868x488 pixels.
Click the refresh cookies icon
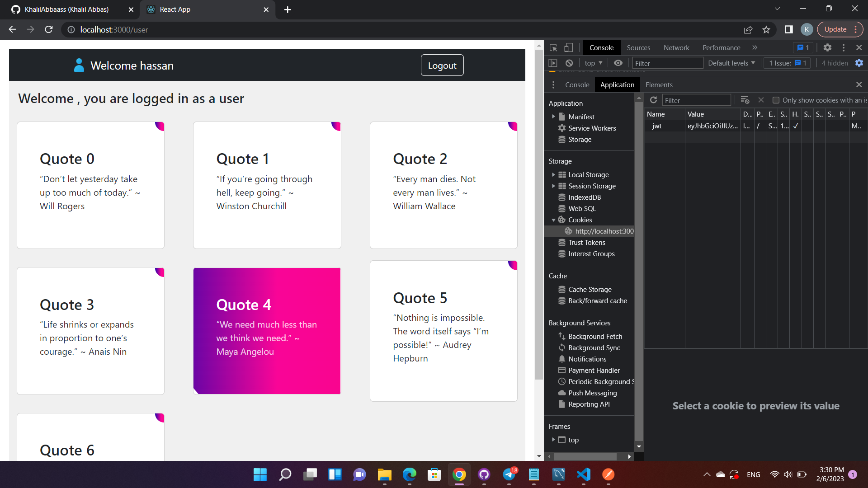(x=653, y=100)
